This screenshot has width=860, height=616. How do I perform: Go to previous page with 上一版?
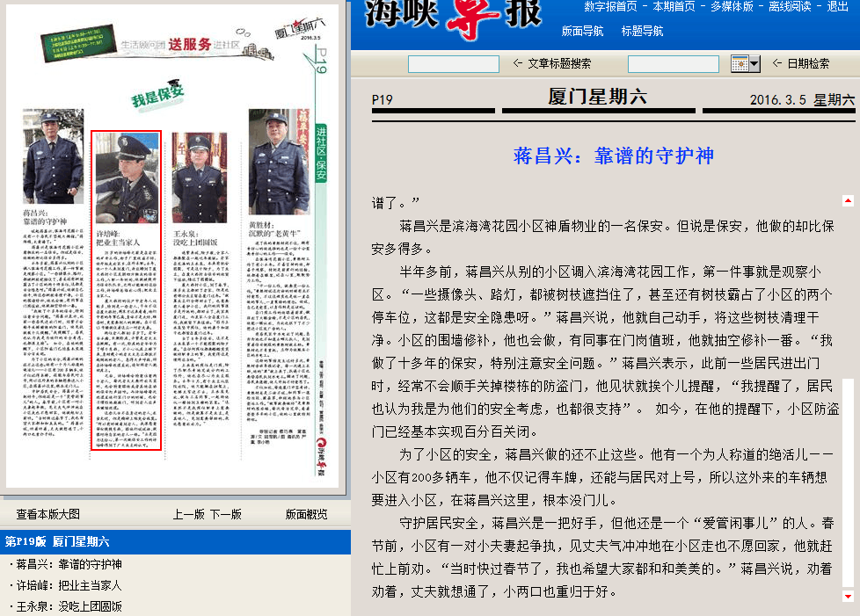click(189, 514)
